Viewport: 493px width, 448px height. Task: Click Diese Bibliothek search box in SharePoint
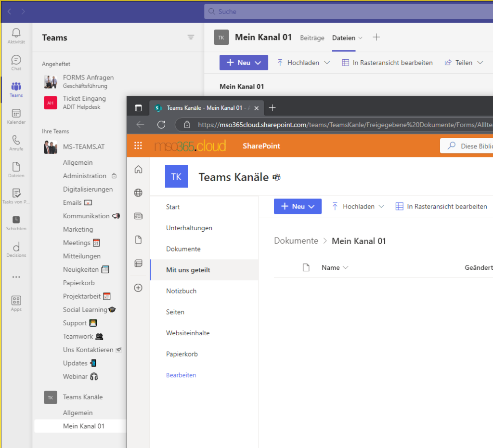pyautogui.click(x=467, y=145)
